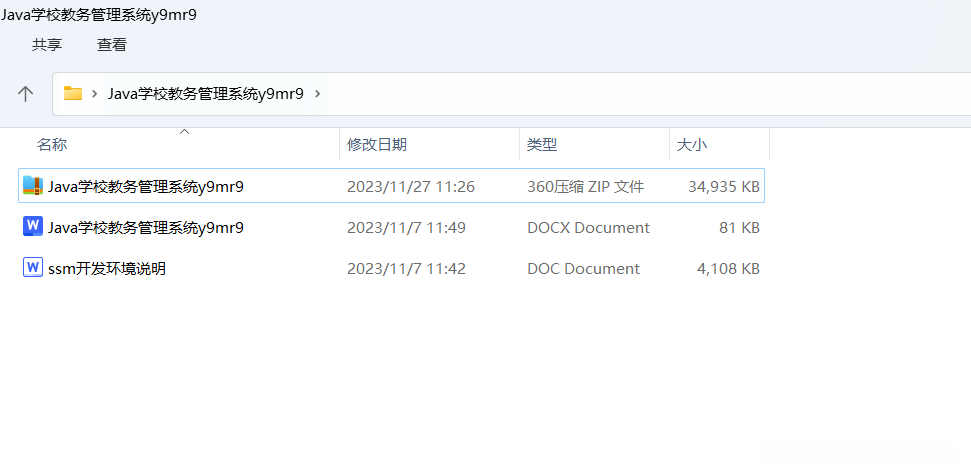Select the DOCX file named Java学校教务管理系统y9mr9
The width and height of the screenshot is (971, 475).
click(146, 227)
